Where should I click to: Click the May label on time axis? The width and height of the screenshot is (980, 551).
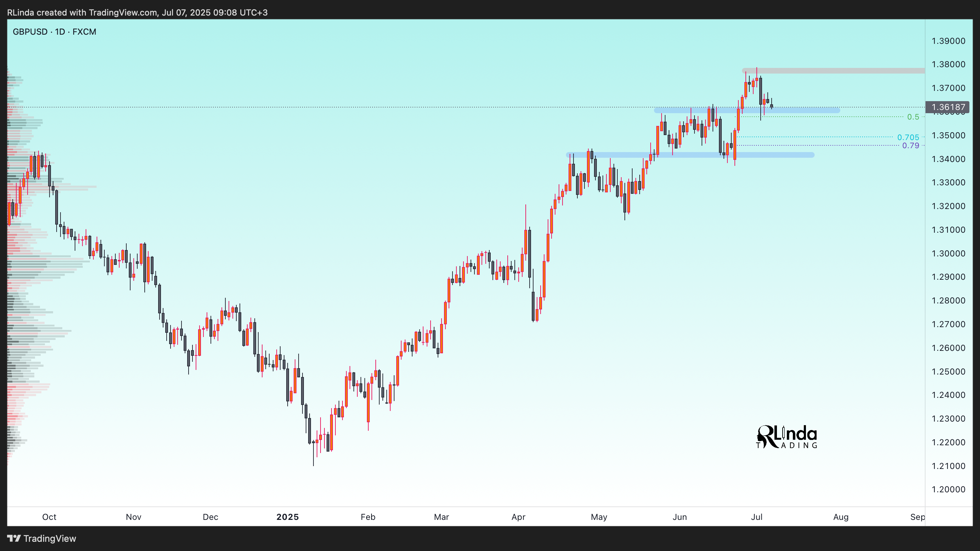[599, 517]
